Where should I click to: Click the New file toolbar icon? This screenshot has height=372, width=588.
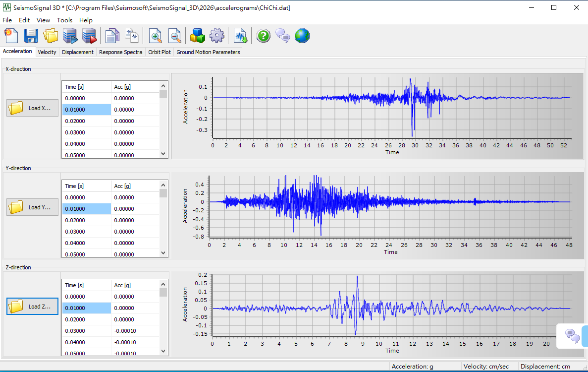[11, 36]
